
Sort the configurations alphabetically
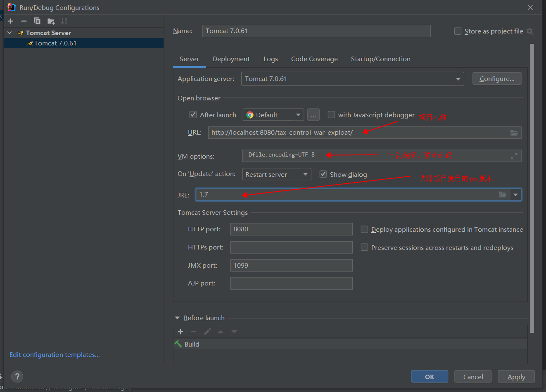(64, 21)
